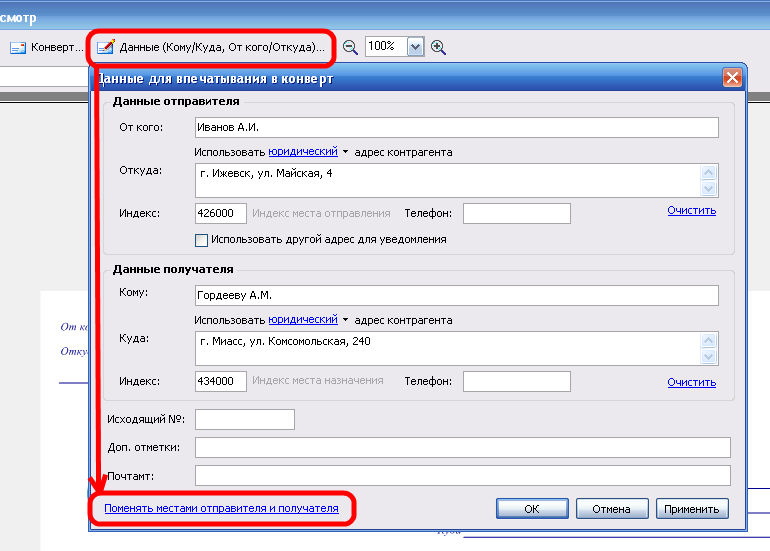Click the Исходящий № input field
The image size is (770, 551).
(x=245, y=419)
